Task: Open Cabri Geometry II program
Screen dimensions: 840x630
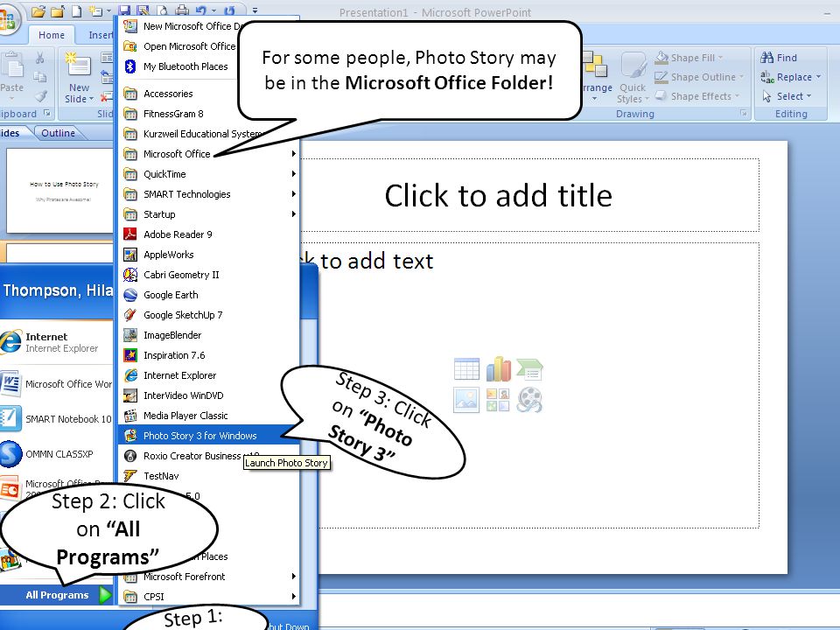Action: coord(208,275)
